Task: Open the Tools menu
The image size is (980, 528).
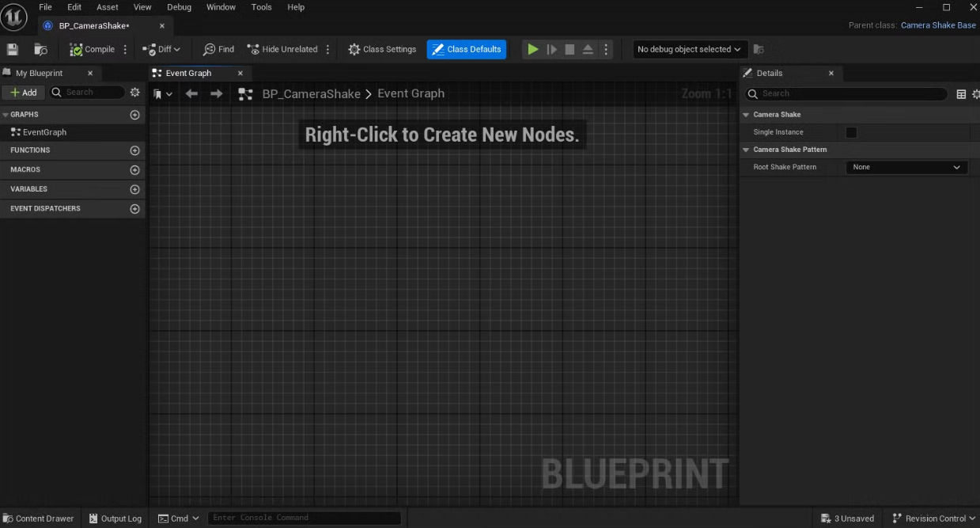Action: tap(261, 7)
